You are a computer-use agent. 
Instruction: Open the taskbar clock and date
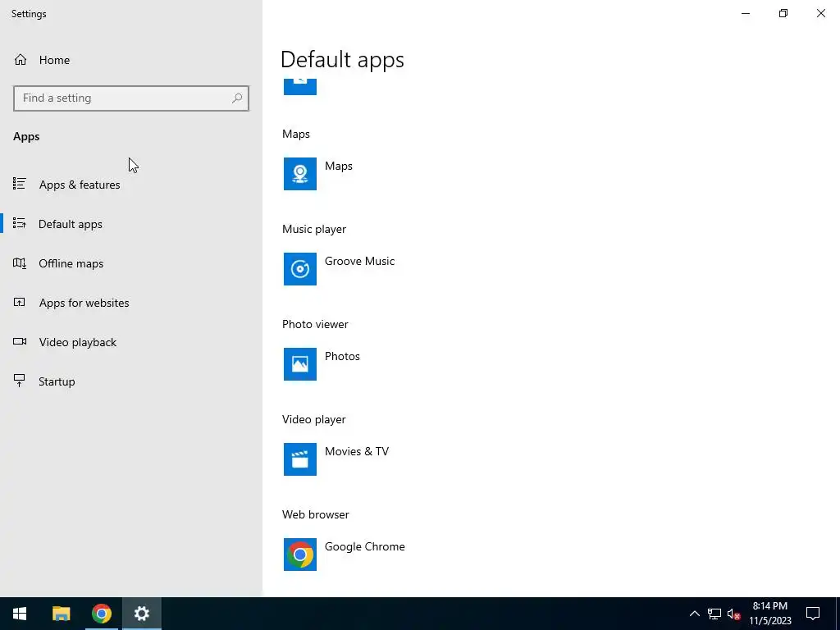coord(769,614)
